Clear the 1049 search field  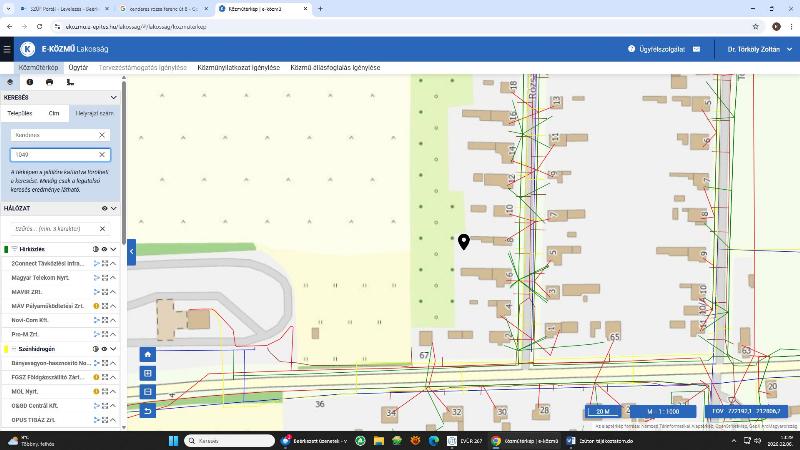pyautogui.click(x=102, y=155)
